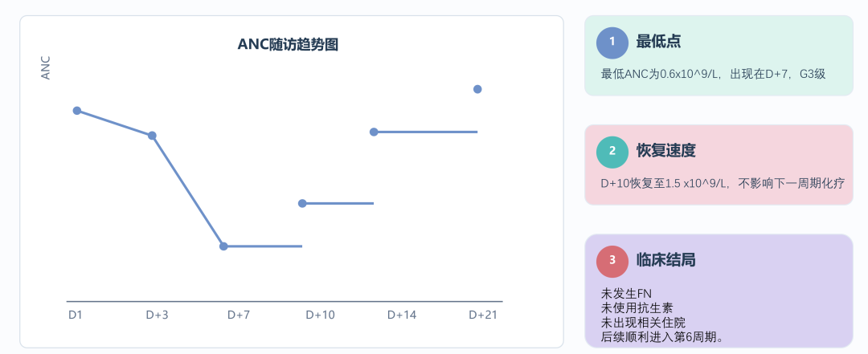Click the D+21 highest data point

click(x=477, y=89)
